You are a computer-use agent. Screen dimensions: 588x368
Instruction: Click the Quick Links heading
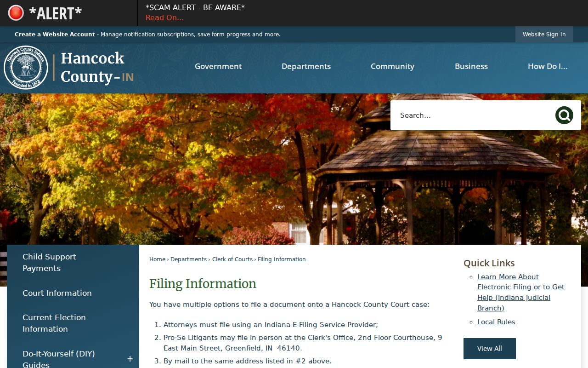[x=489, y=263]
